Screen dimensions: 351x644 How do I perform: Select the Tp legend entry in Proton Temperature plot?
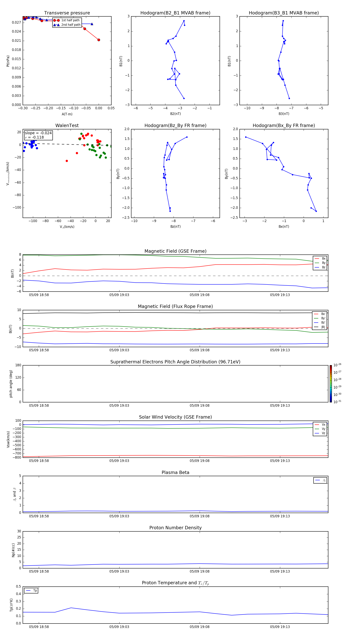(x=31, y=591)
